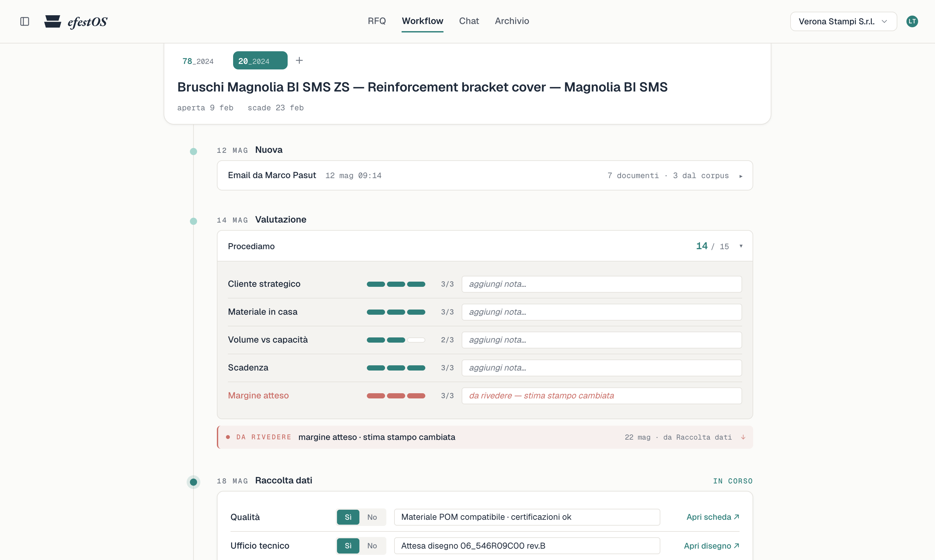
Task: Open Apri disegno link
Action: tap(711, 546)
